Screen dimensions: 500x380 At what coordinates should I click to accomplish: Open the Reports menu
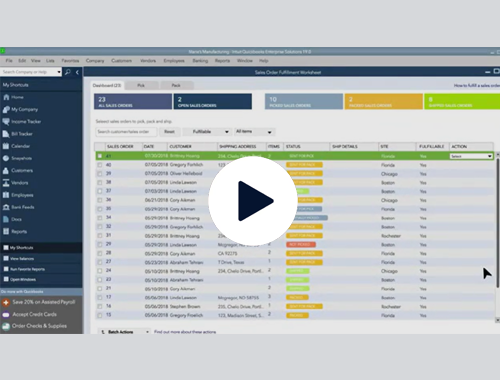222,61
